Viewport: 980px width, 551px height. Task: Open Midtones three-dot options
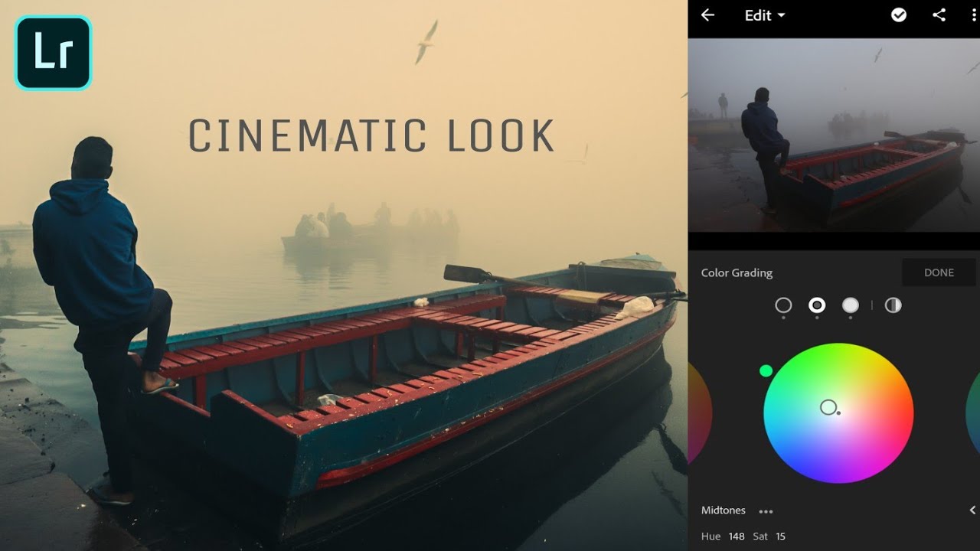click(x=766, y=511)
